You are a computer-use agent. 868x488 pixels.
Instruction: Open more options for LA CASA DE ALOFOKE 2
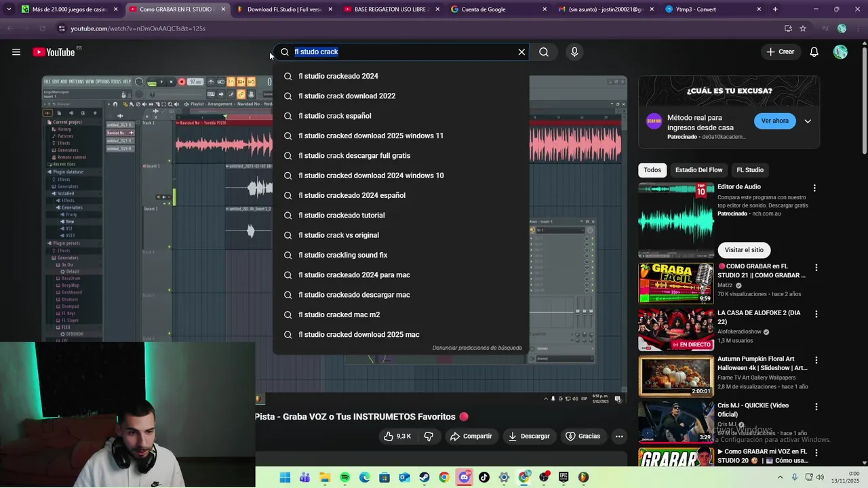pyautogui.click(x=816, y=314)
